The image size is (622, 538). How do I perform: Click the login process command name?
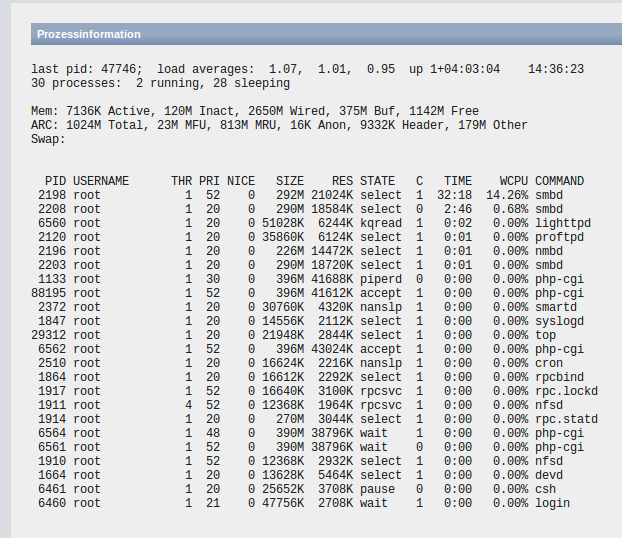coord(552,503)
